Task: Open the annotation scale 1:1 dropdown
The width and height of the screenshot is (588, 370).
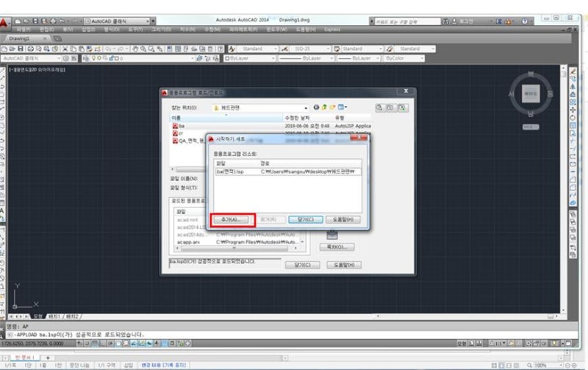Action: [x=498, y=344]
